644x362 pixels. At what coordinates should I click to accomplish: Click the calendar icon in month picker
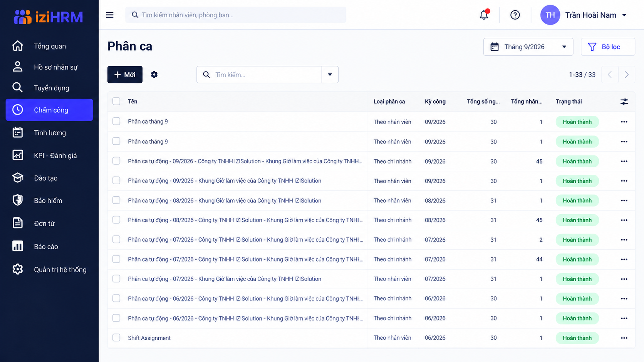point(495,47)
